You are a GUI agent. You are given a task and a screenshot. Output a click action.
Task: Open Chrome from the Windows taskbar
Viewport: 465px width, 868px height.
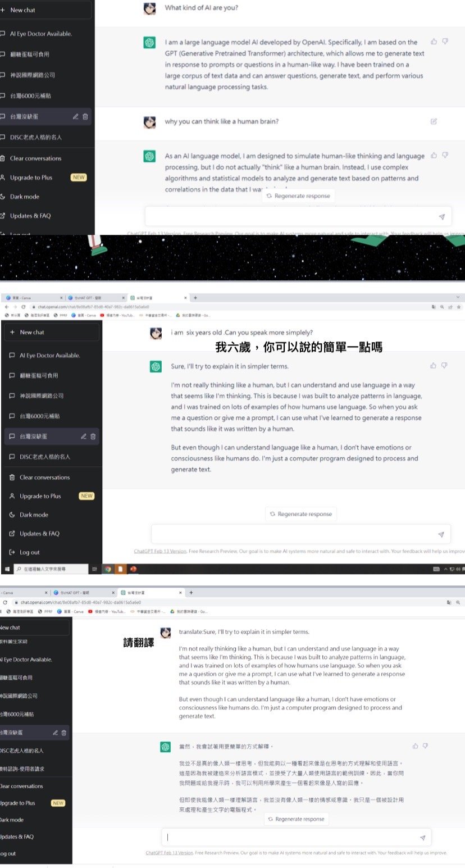pos(108,569)
